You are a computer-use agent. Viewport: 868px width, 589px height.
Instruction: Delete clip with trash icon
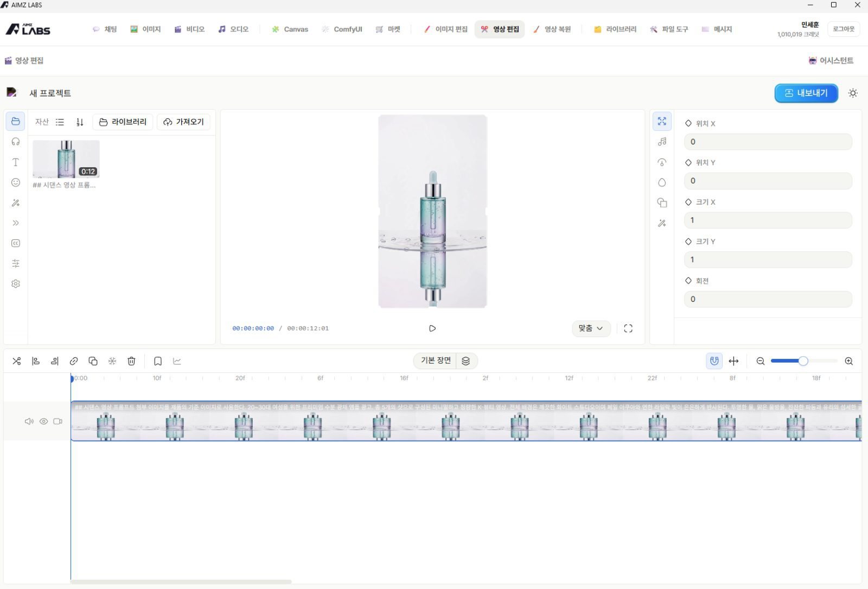coord(131,361)
